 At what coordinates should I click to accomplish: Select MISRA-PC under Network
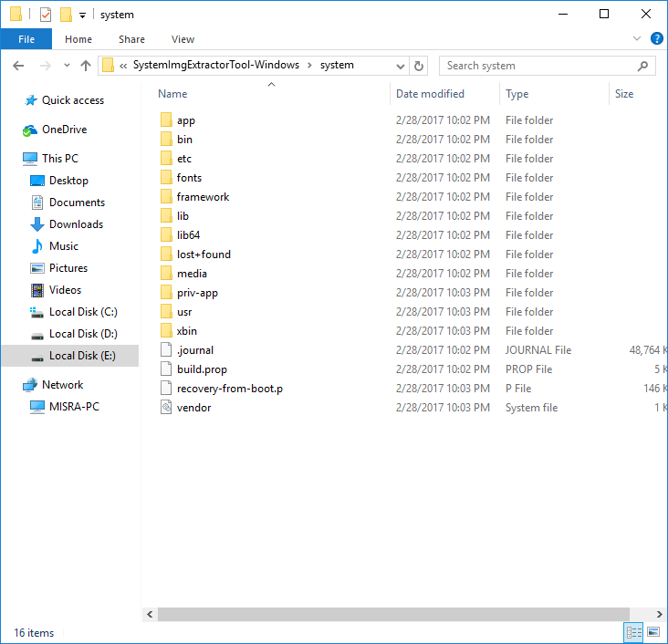[x=74, y=407]
